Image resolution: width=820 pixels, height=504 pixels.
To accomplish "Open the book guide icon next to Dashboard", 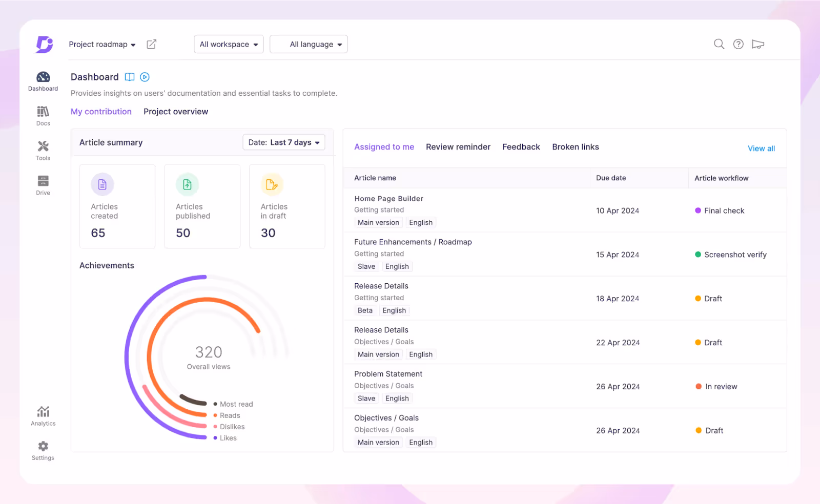I will point(130,77).
